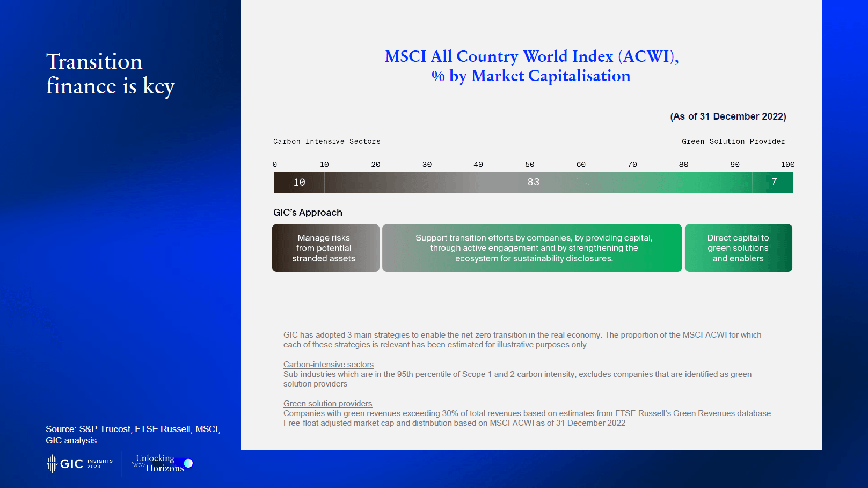Screen dimensions: 868x488
Task: Click the As of 31 December 2022 date note
Action: point(728,116)
